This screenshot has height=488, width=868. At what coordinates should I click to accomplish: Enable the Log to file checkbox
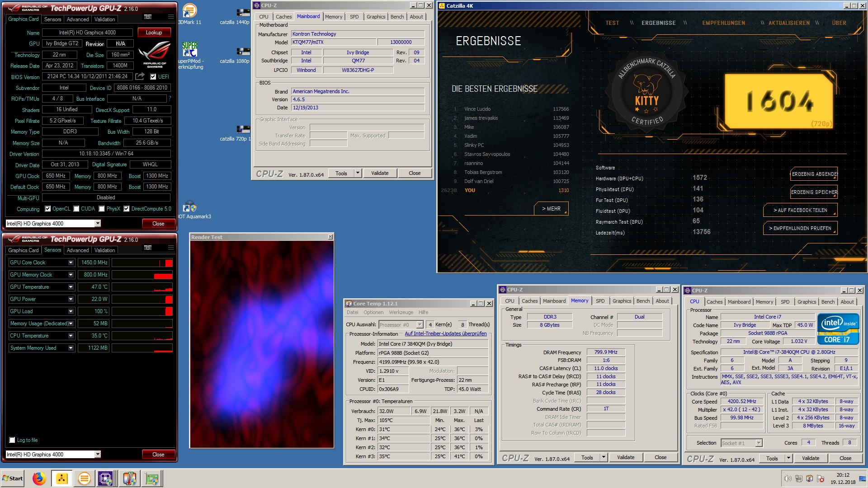[x=12, y=440]
